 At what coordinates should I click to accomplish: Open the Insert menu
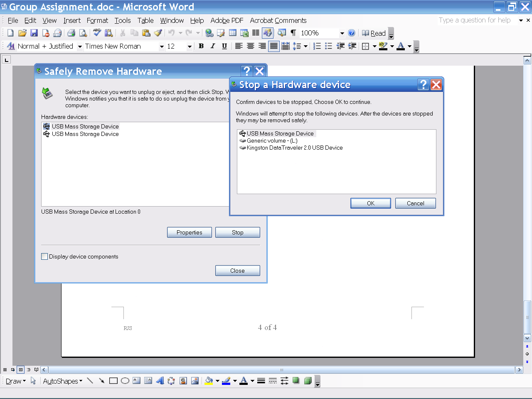(x=72, y=20)
